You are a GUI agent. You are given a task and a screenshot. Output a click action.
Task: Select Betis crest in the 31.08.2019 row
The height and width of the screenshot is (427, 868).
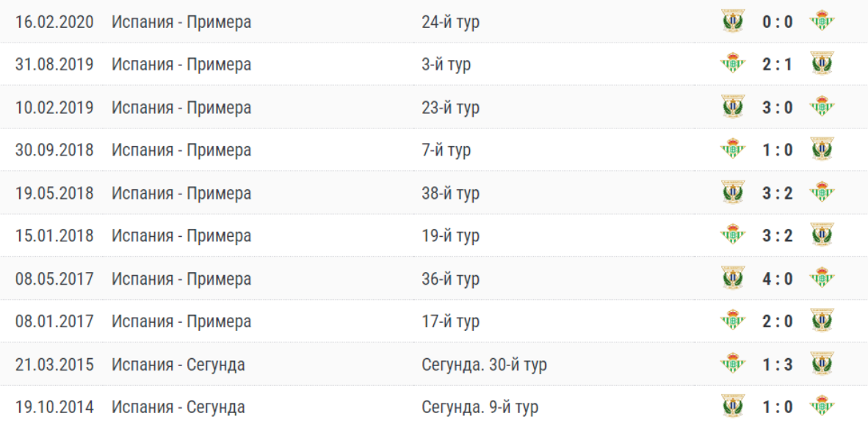(732, 64)
